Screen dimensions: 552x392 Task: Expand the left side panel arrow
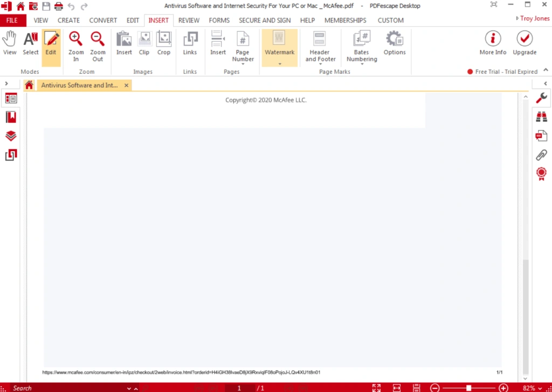point(6,83)
